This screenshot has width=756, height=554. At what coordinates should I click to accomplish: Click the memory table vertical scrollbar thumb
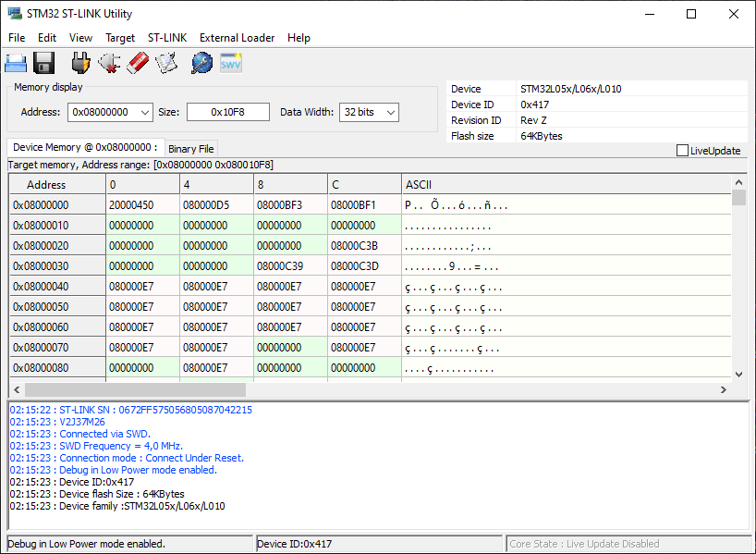[x=738, y=198]
